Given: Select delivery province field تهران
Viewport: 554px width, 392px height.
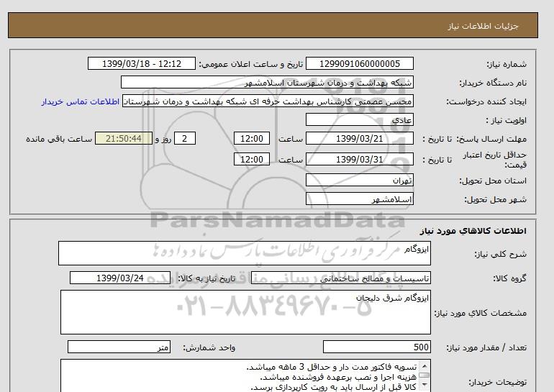Looking at the screenshot, I should click(x=359, y=180).
